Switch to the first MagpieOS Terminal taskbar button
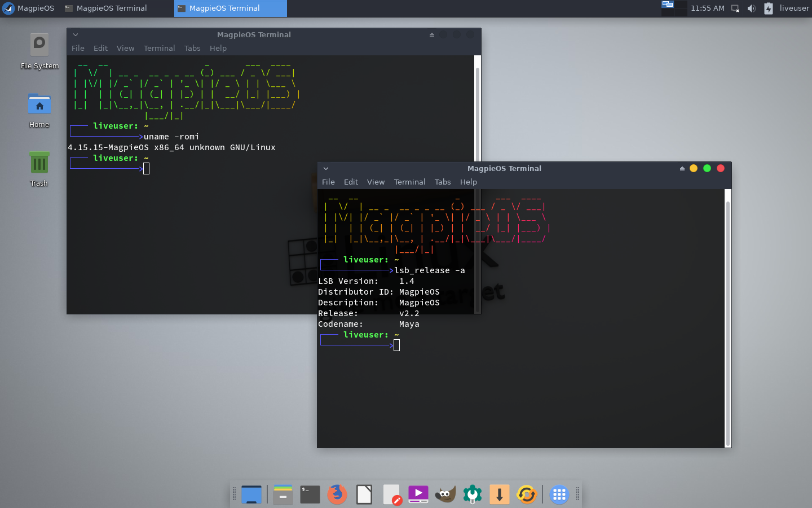The image size is (812, 508). click(117, 8)
